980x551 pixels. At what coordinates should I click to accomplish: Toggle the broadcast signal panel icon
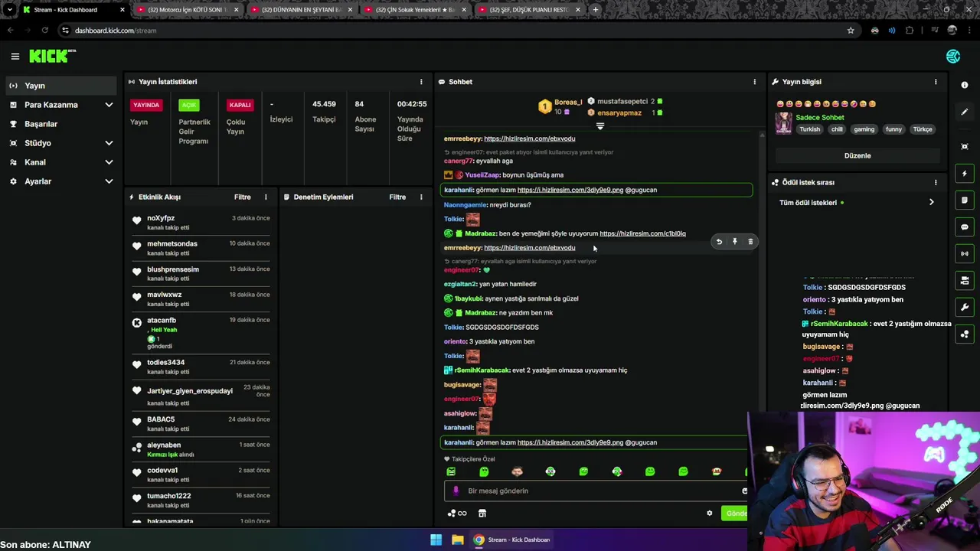(x=965, y=253)
